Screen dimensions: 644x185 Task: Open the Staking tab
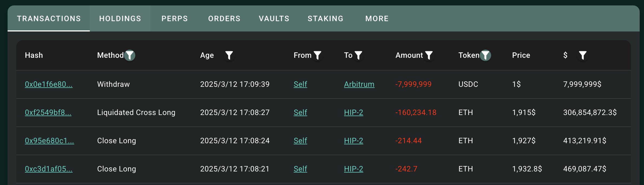326,18
